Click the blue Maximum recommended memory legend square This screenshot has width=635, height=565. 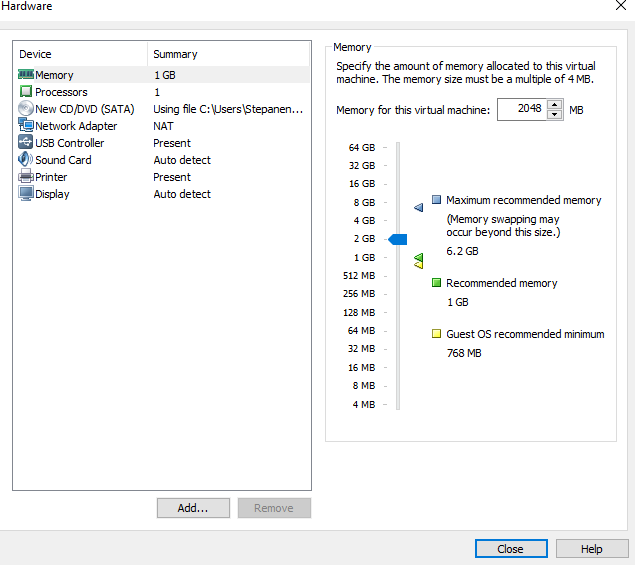point(436,200)
